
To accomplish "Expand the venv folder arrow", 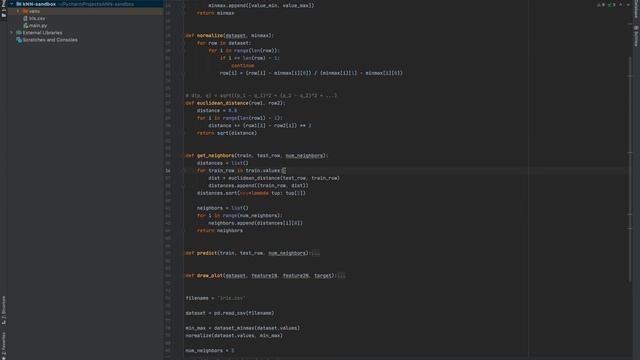I will coord(18,11).
